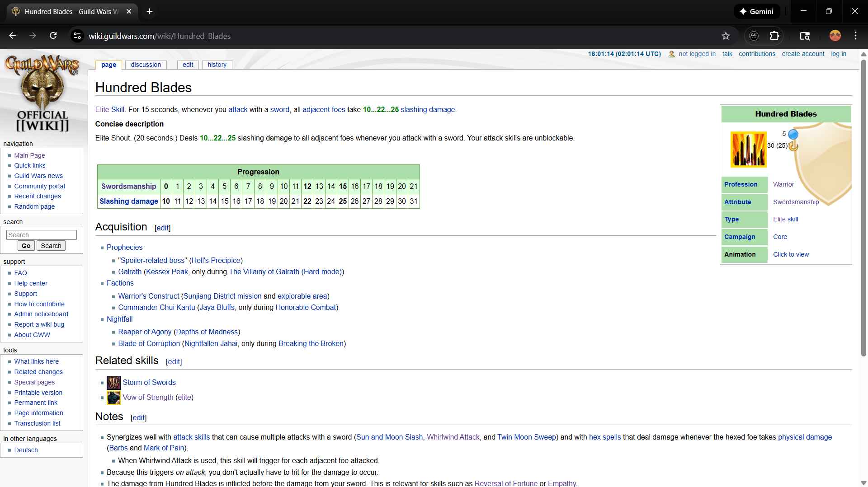Click the Guild Wars Official Wiki logo

[42, 94]
